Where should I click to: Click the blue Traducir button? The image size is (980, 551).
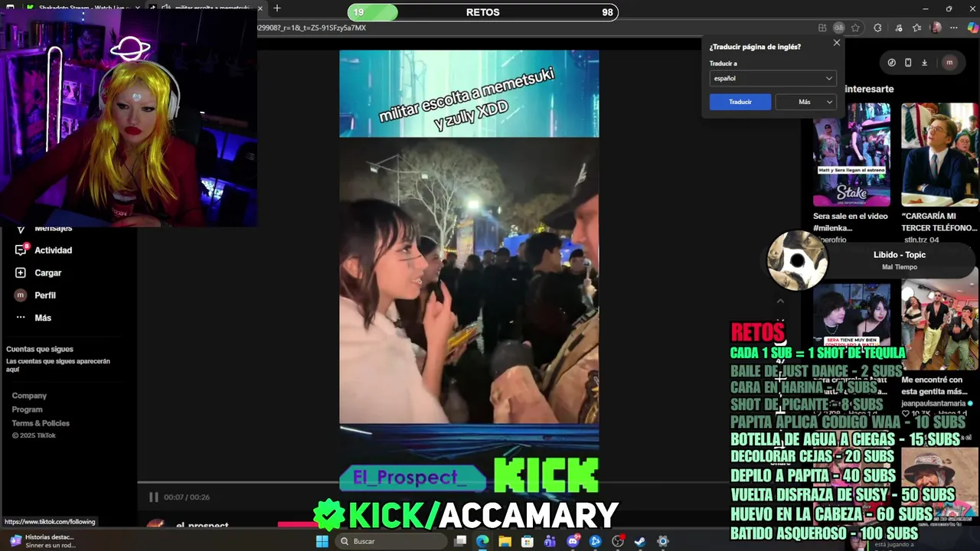coord(740,102)
